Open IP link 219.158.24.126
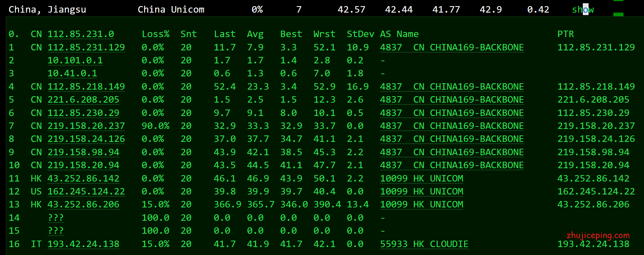Screen dimensions: 644x255 point(86,139)
